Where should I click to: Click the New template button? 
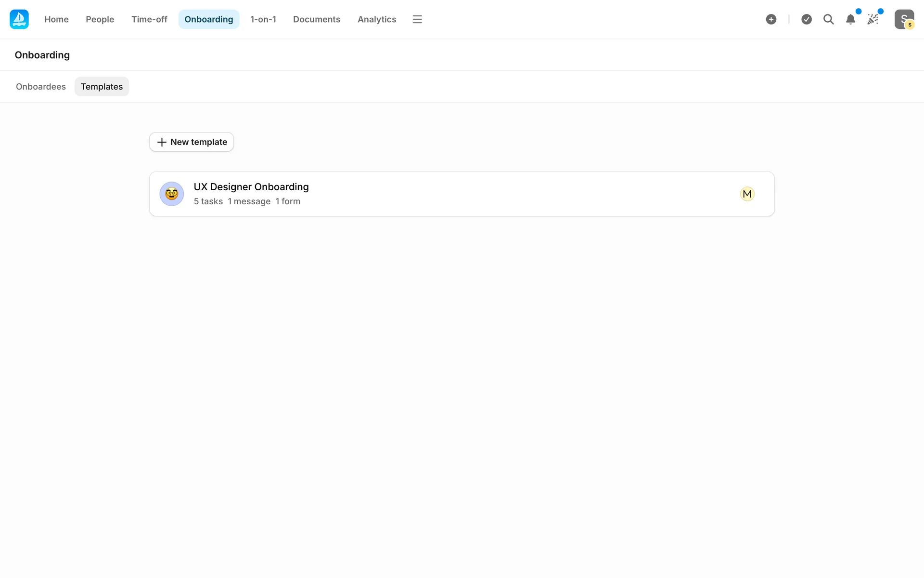(192, 142)
